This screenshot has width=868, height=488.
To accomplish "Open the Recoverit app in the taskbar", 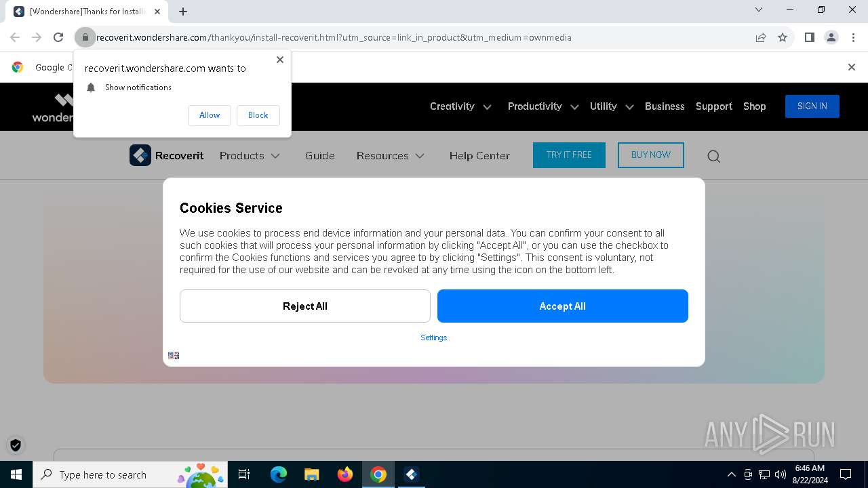I will point(411,474).
